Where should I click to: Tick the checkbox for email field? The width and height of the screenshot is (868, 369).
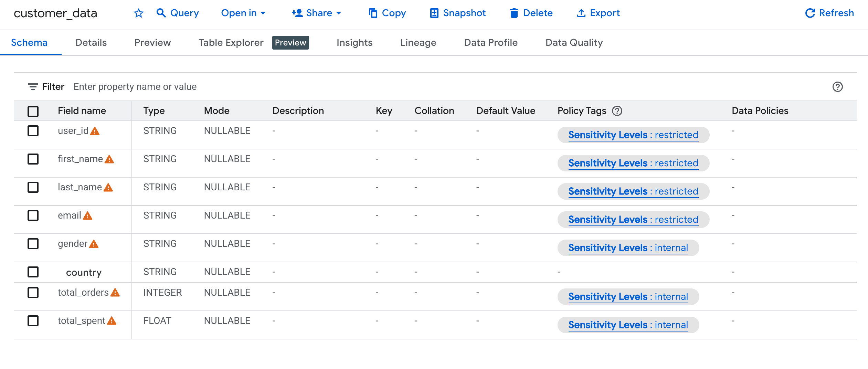pyautogui.click(x=33, y=215)
